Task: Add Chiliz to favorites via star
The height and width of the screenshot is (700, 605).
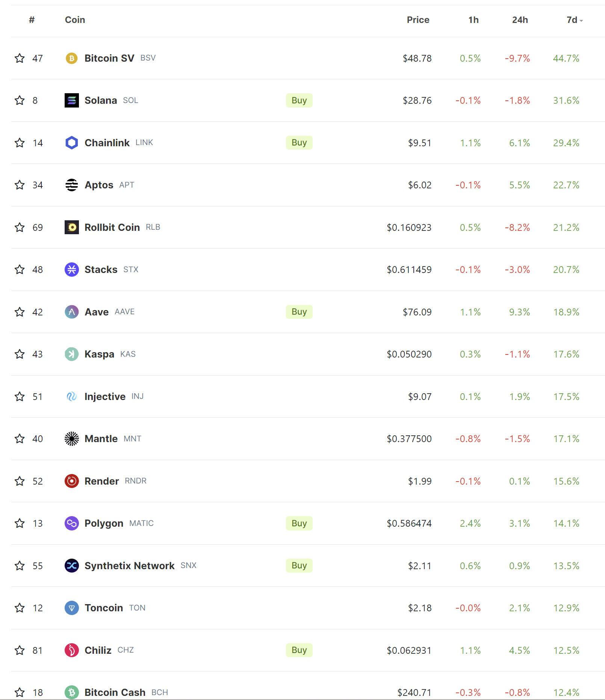Action: pyautogui.click(x=19, y=650)
